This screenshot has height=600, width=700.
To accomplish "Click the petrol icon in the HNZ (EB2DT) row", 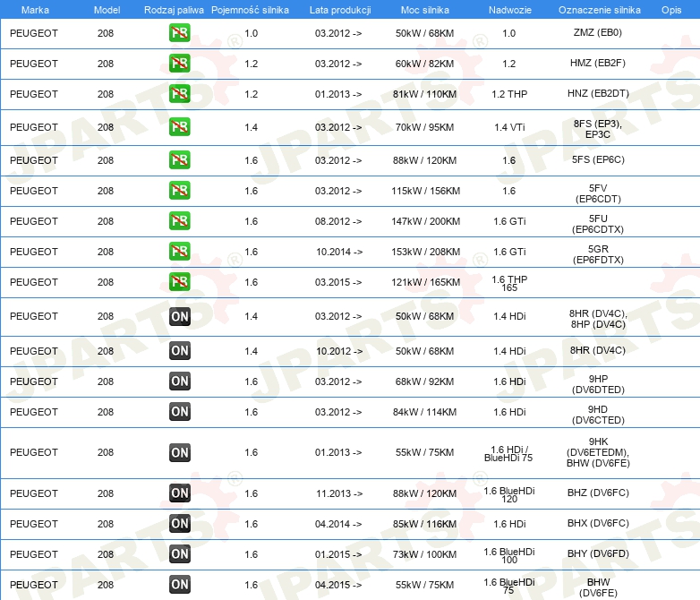I will click(179, 94).
